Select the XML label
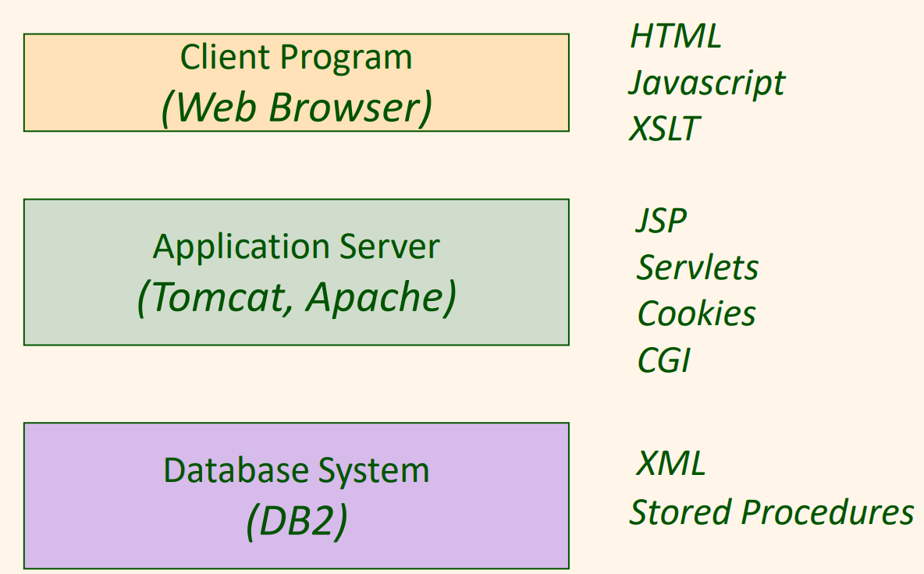The width and height of the screenshot is (924, 574). [x=670, y=463]
